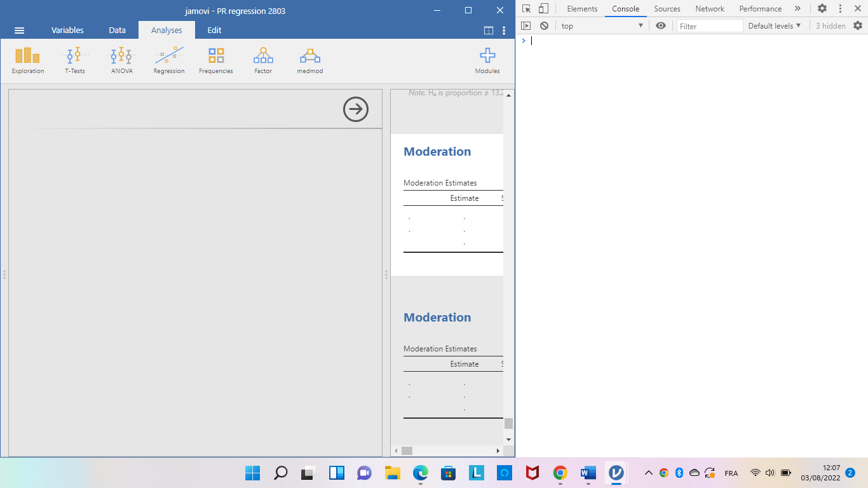Open the Default levels dropdown
This screenshot has width=868, height=488.
click(x=774, y=26)
